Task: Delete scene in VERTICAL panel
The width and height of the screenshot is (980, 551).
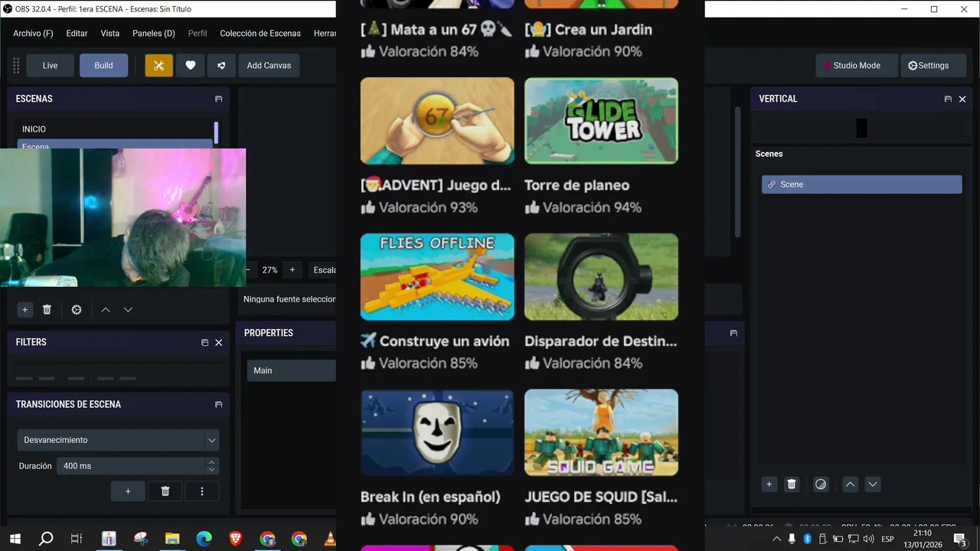Action: tap(792, 484)
